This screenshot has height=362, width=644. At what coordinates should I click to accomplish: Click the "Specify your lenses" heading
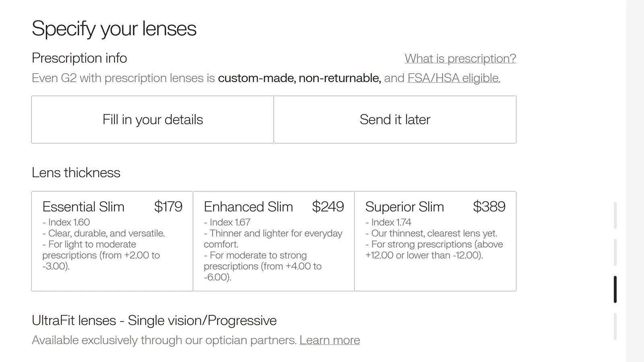coord(114,29)
